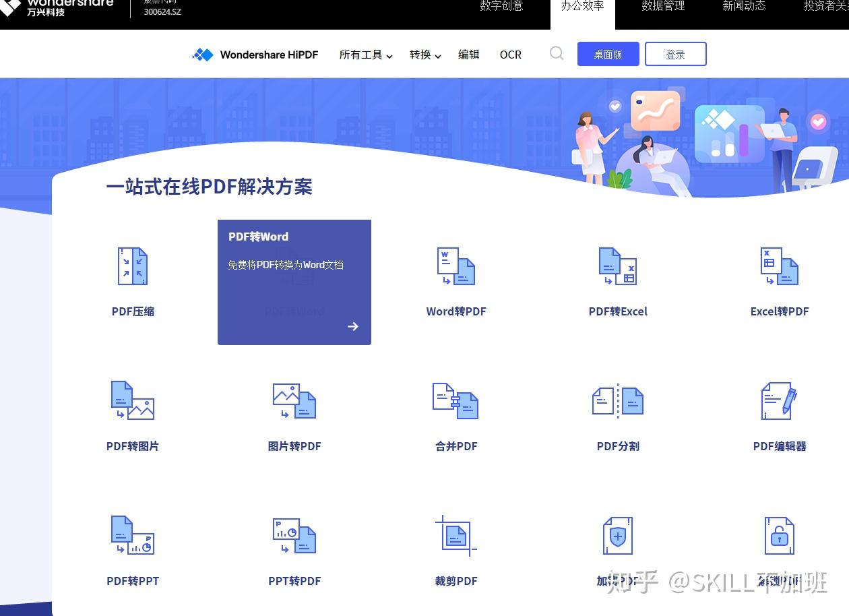Click the 裁剪PDF text label

click(x=456, y=581)
